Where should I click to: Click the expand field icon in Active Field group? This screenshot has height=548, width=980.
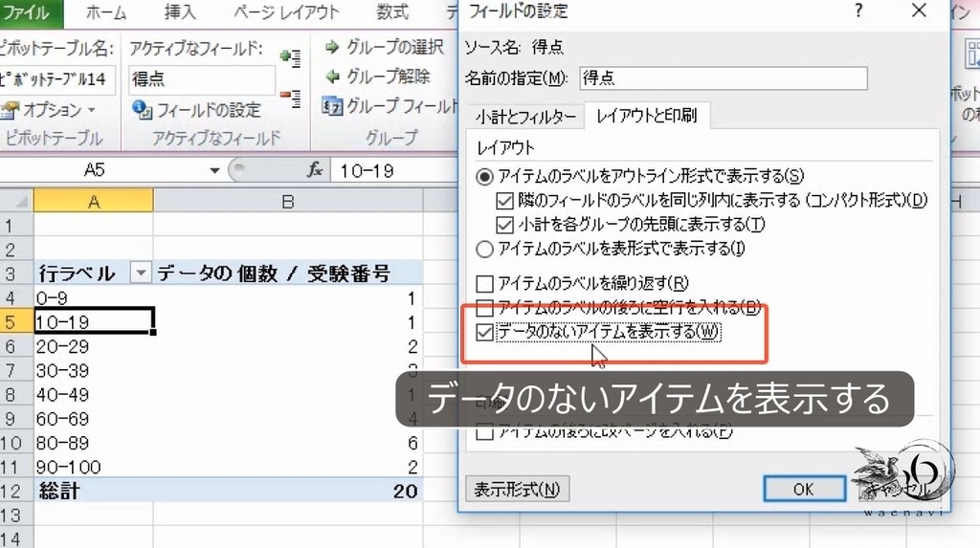(x=290, y=57)
